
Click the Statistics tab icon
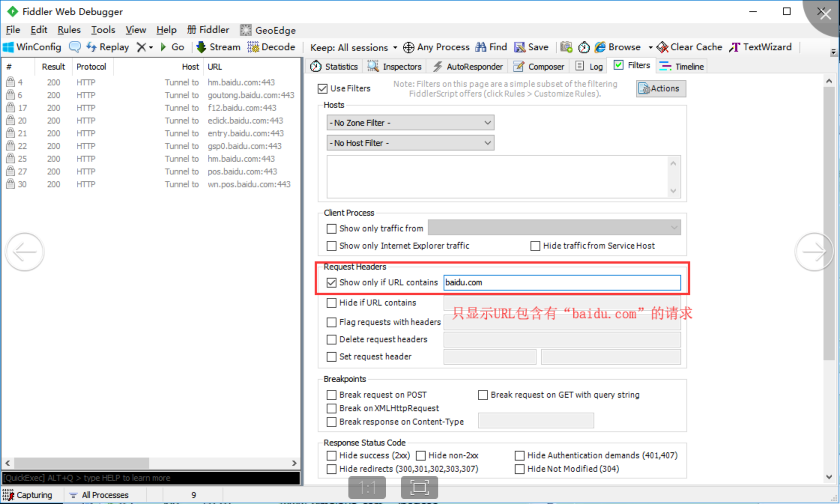[x=316, y=67]
